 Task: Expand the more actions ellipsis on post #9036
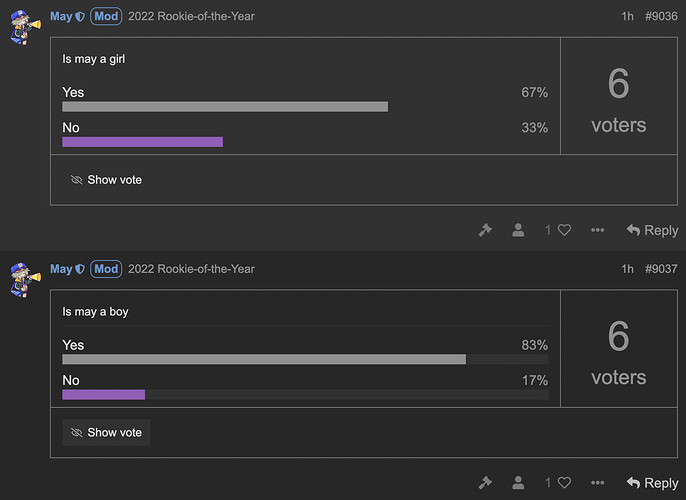[597, 230]
